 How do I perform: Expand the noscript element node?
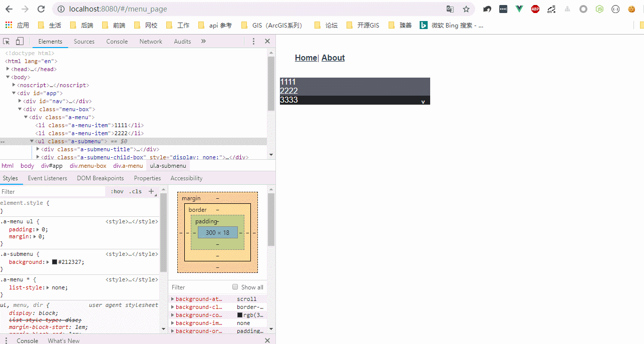click(14, 85)
